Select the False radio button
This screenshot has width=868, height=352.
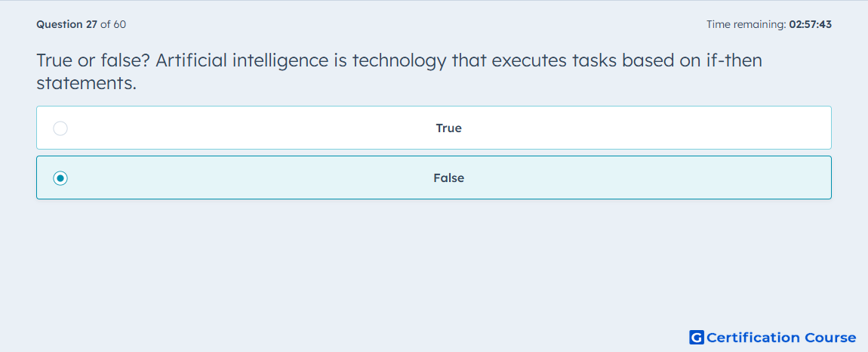coord(60,178)
